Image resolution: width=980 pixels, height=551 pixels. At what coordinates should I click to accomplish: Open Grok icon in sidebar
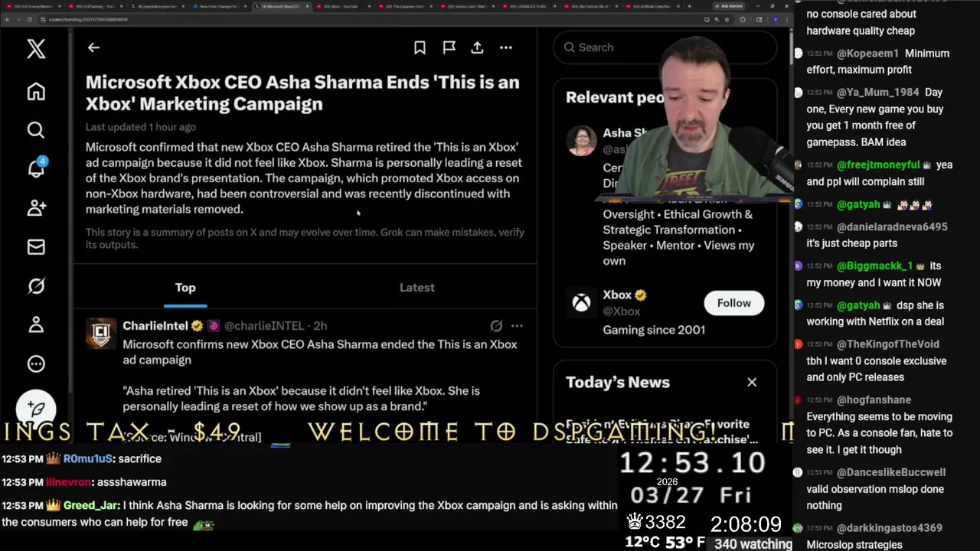click(x=36, y=285)
